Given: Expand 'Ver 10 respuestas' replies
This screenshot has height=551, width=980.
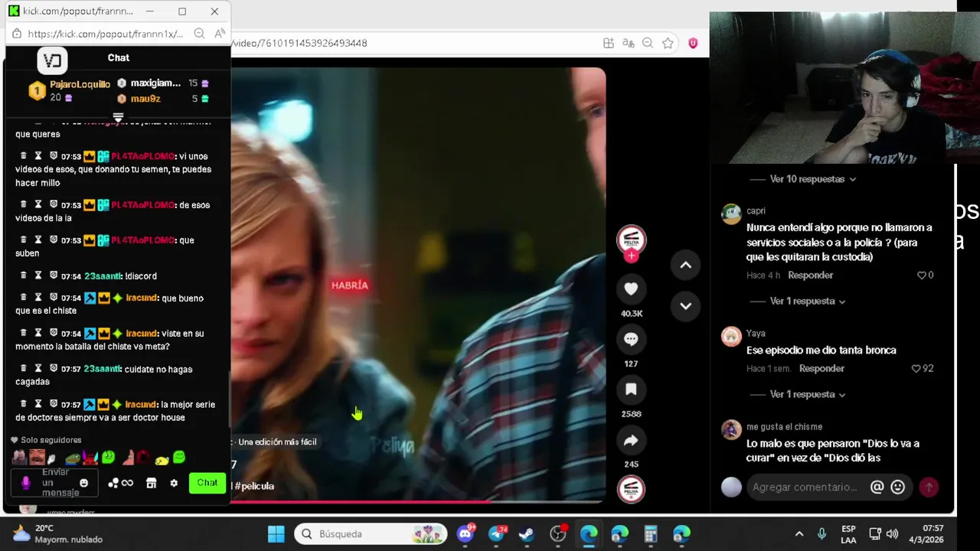Looking at the screenshot, I should (x=812, y=179).
